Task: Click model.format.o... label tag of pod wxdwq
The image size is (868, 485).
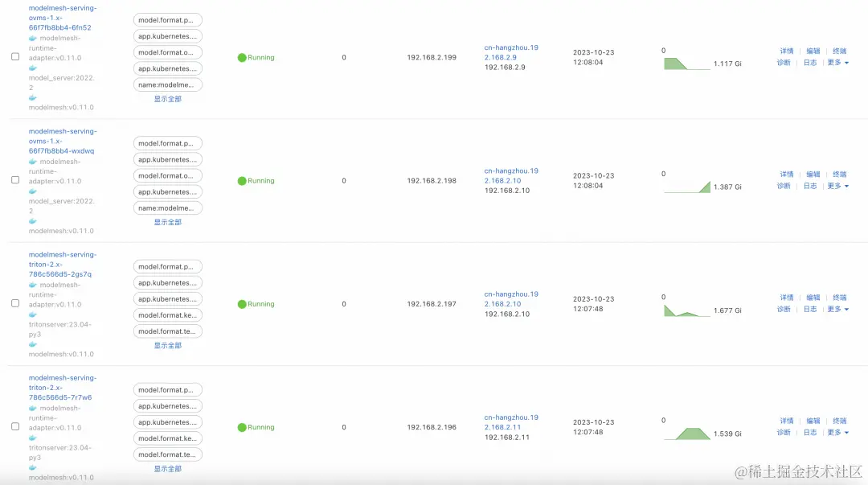Action: click(x=168, y=175)
